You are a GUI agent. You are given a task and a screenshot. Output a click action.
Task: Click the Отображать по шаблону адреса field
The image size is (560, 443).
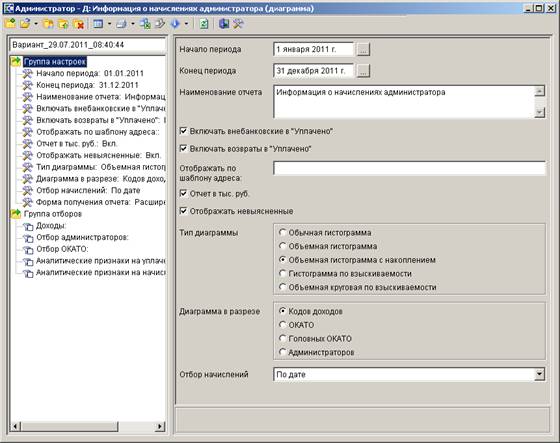tap(409, 168)
